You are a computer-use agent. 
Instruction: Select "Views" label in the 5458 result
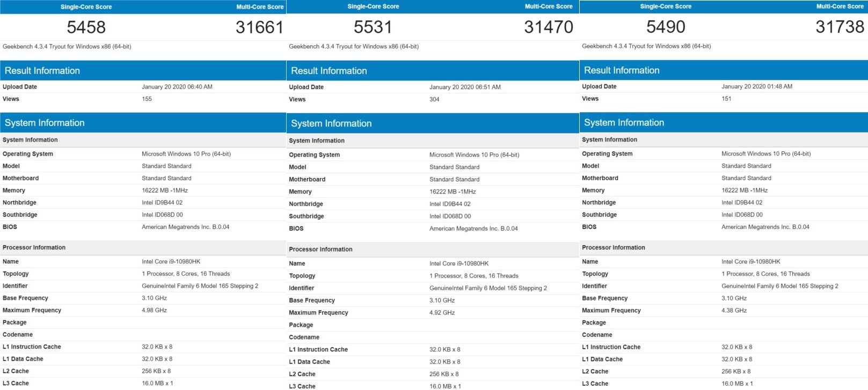pos(11,99)
